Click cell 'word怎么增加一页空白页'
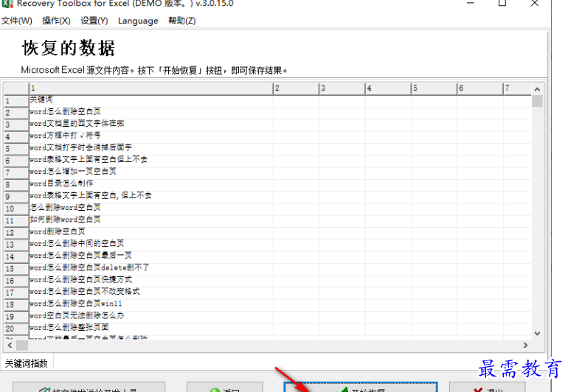Viewport: 568px width, 392px height. pos(150,172)
